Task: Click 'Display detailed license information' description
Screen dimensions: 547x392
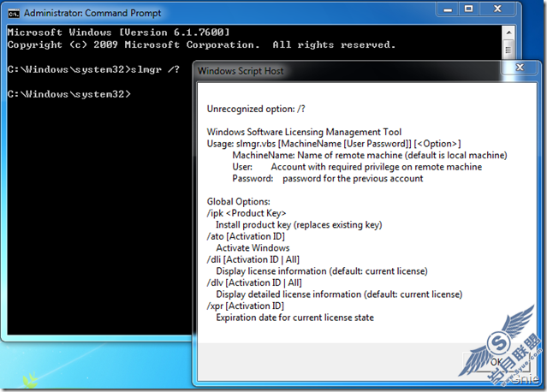Action: pos(339,294)
